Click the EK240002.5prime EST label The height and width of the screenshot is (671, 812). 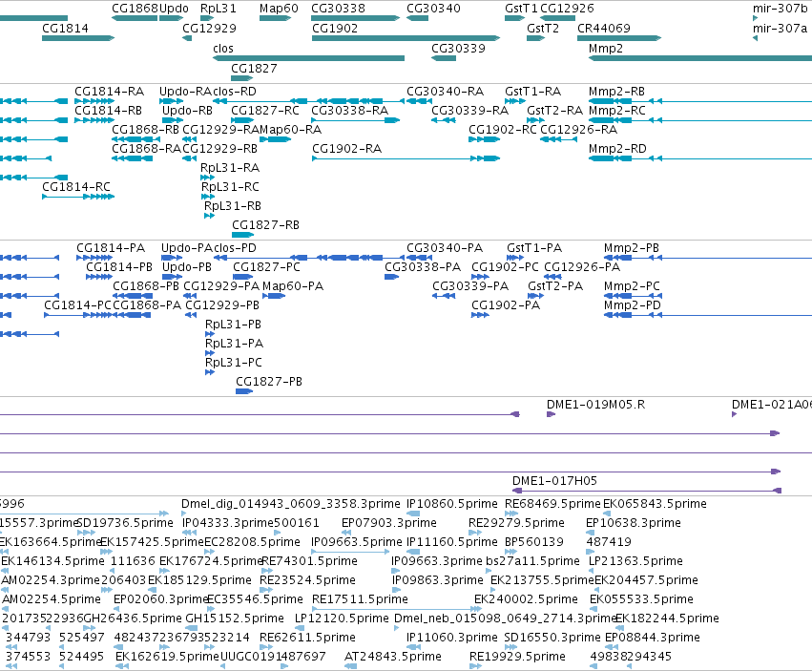tap(526, 599)
